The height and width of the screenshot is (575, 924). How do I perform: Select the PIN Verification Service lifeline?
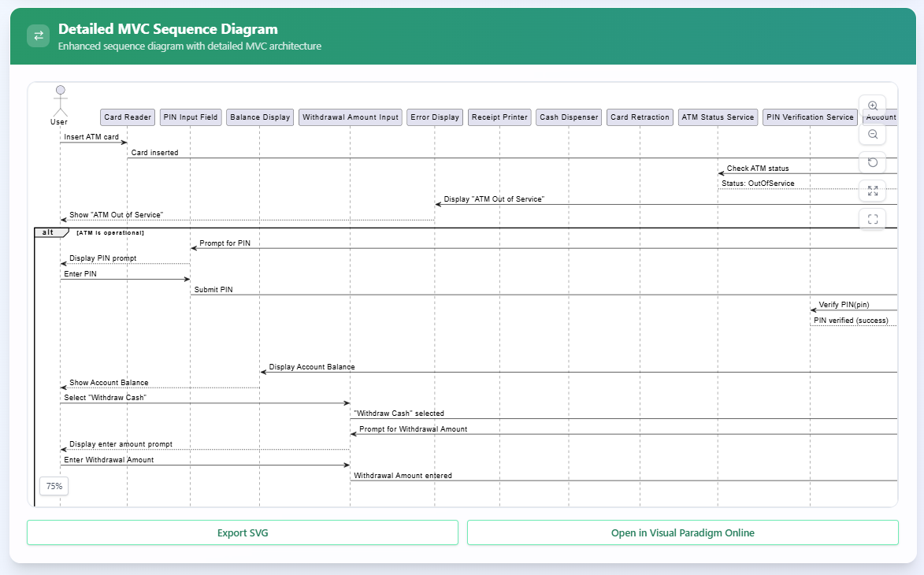tap(809, 117)
